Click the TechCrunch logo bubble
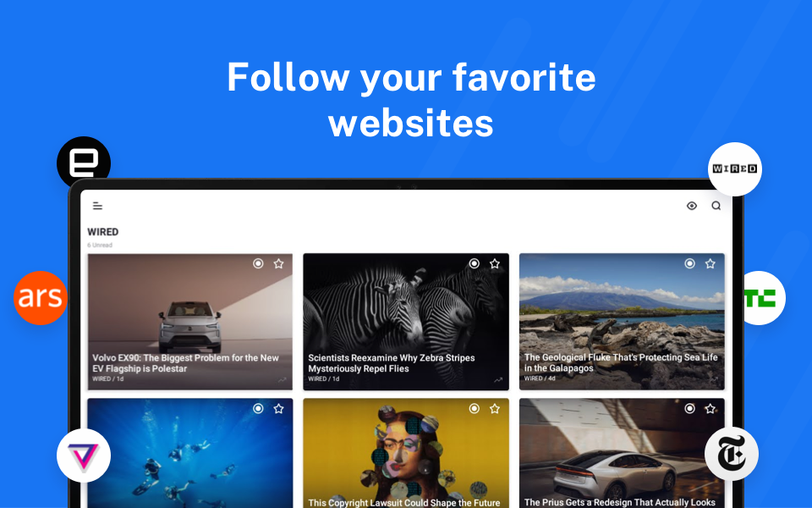Viewport: 812px width, 508px height. pyautogui.click(x=763, y=298)
